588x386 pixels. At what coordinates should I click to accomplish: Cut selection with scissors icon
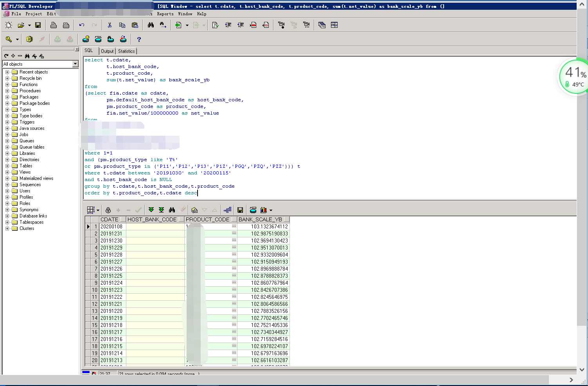tap(110, 25)
